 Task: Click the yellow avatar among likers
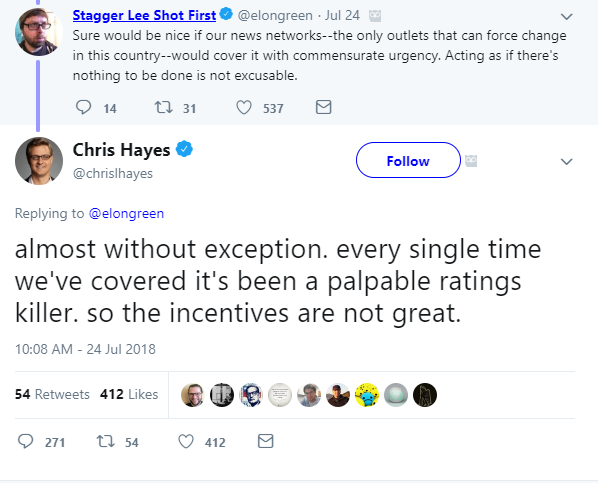pos(367,395)
